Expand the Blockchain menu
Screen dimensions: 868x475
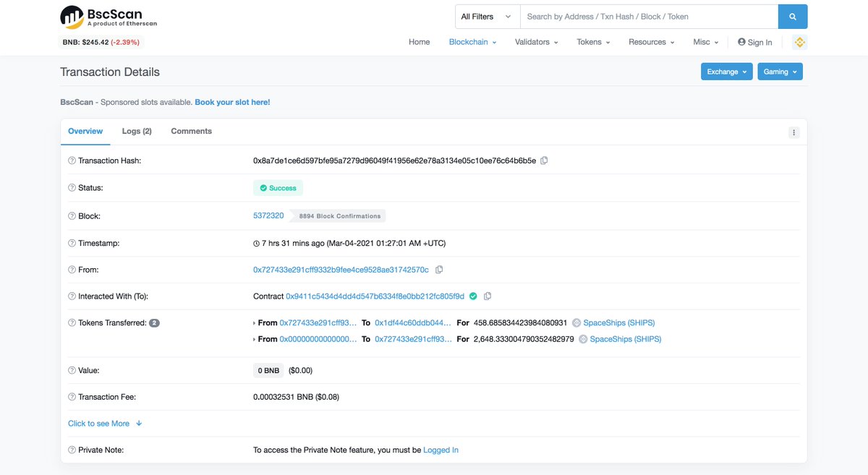pos(472,42)
